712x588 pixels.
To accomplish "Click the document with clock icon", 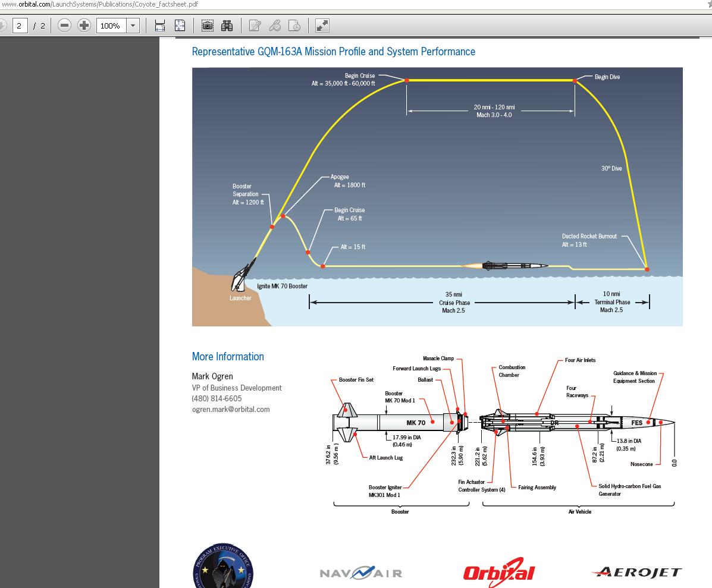I will [x=294, y=26].
